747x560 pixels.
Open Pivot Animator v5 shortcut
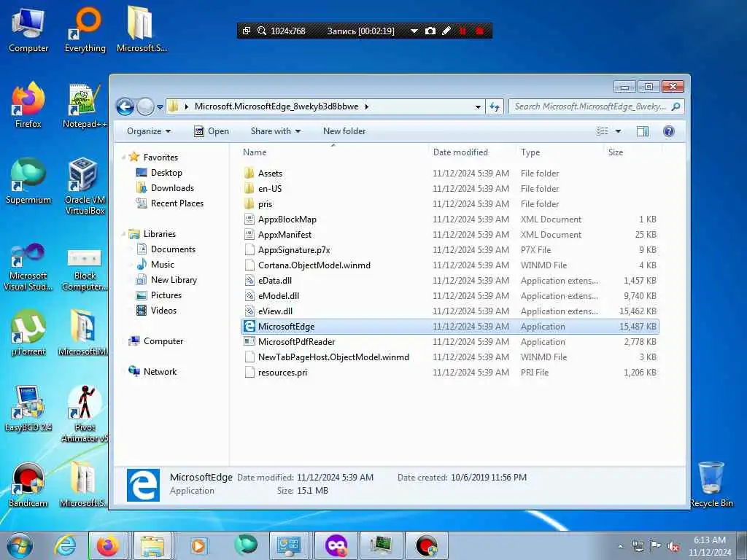[85, 413]
